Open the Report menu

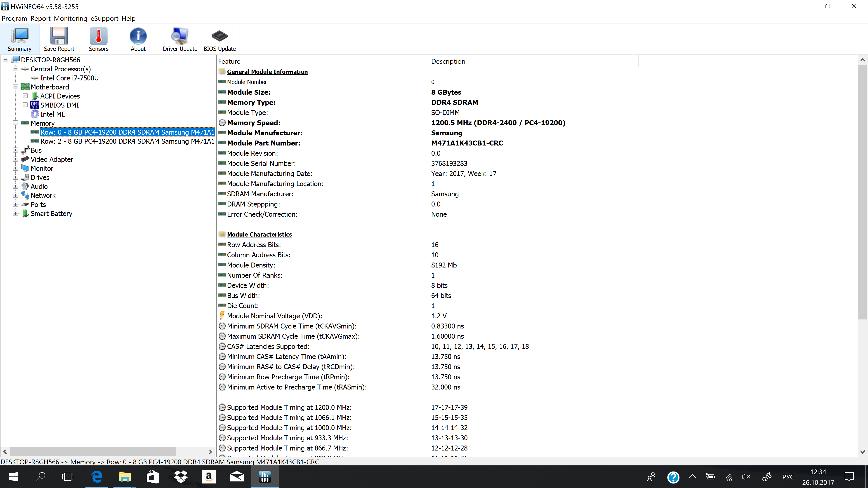pos(40,19)
